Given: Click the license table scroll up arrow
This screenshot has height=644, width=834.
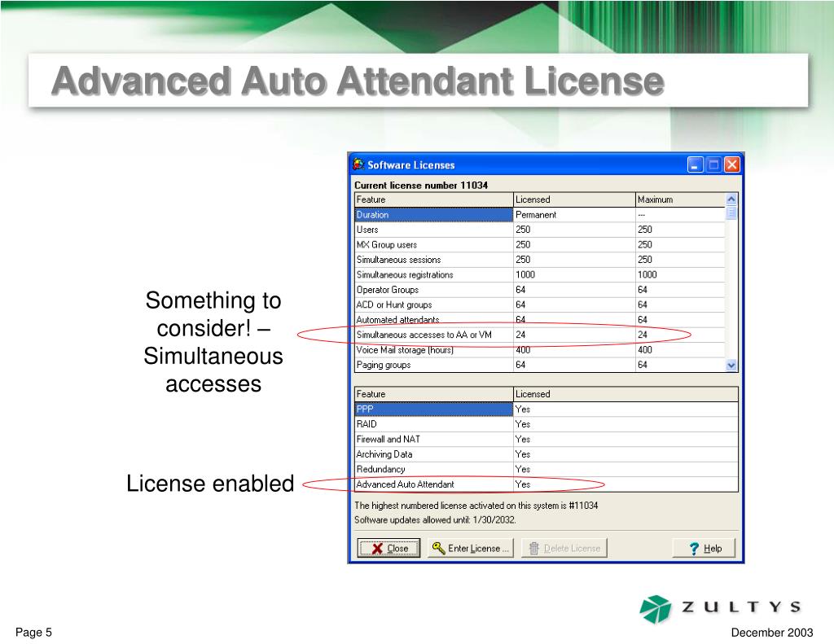Looking at the screenshot, I should tap(731, 199).
